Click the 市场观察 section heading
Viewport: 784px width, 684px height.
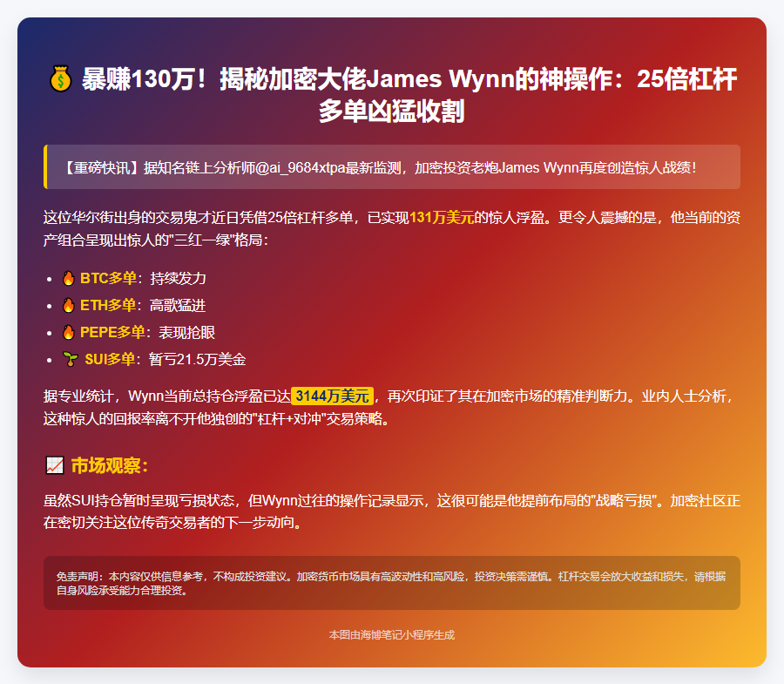click(x=110, y=465)
